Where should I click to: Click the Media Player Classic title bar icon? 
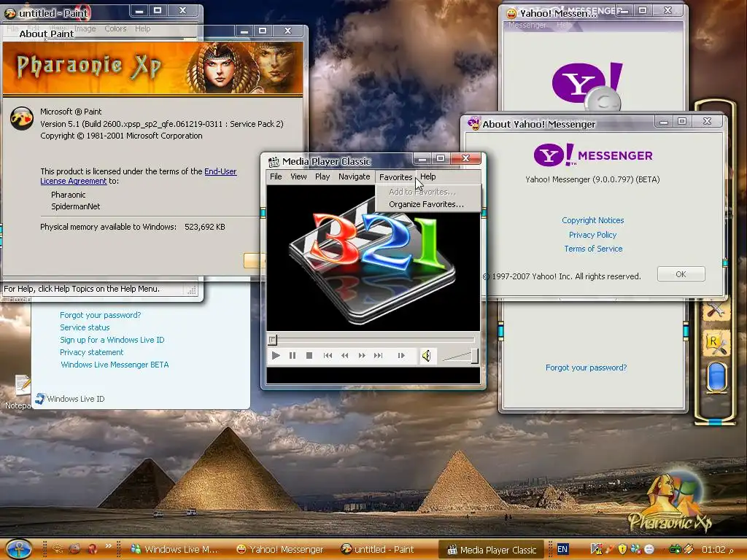point(274,162)
